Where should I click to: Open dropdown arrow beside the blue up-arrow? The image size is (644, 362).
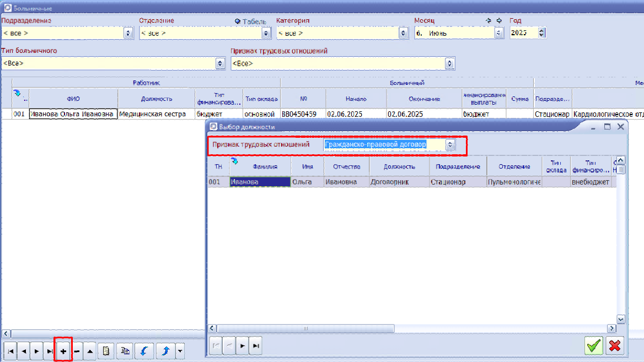(x=179, y=351)
